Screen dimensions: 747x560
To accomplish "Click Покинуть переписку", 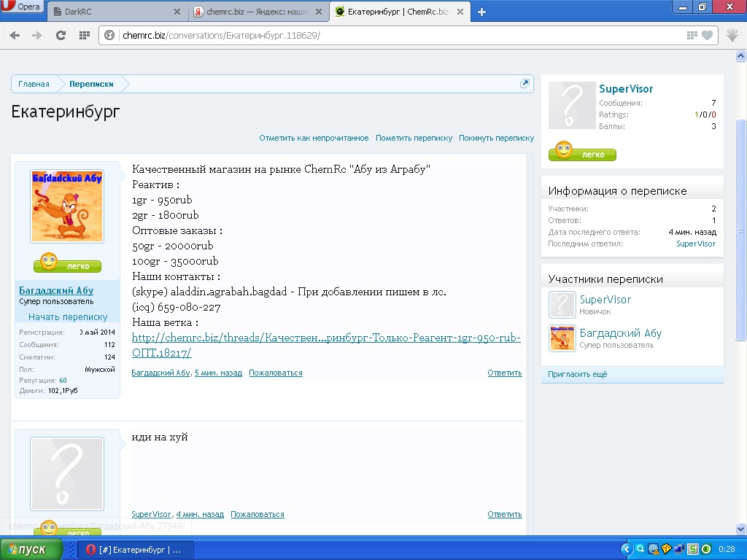I will [x=496, y=138].
